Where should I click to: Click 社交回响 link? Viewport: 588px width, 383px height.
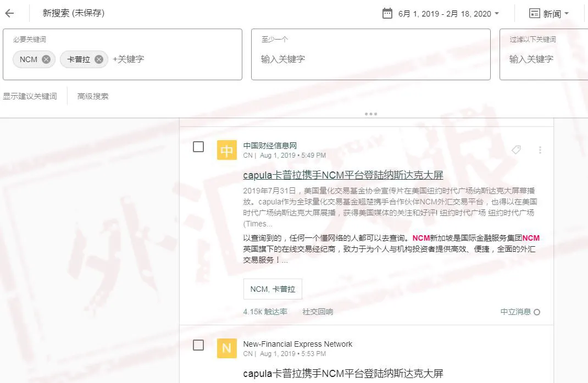(318, 312)
